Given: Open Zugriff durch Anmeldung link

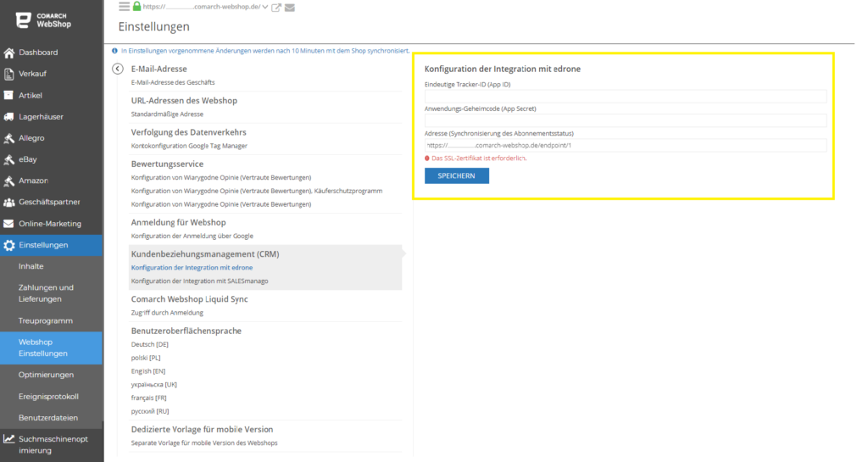Looking at the screenshot, I should coord(167,313).
